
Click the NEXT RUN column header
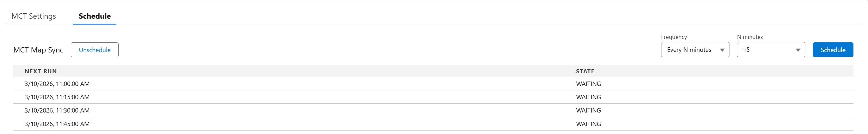click(x=41, y=71)
